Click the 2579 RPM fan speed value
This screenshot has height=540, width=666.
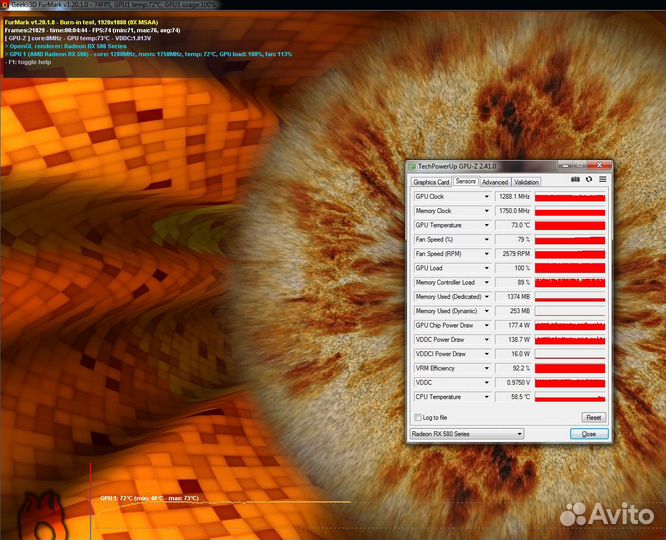coord(513,254)
